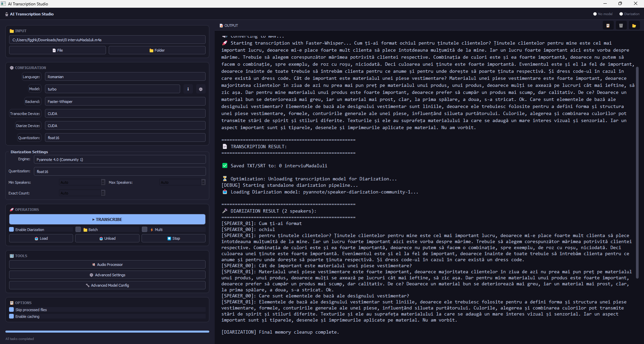Screen dimensions: 644x344
Task: Click the Exact Count Auto field
Action: tap(80, 193)
